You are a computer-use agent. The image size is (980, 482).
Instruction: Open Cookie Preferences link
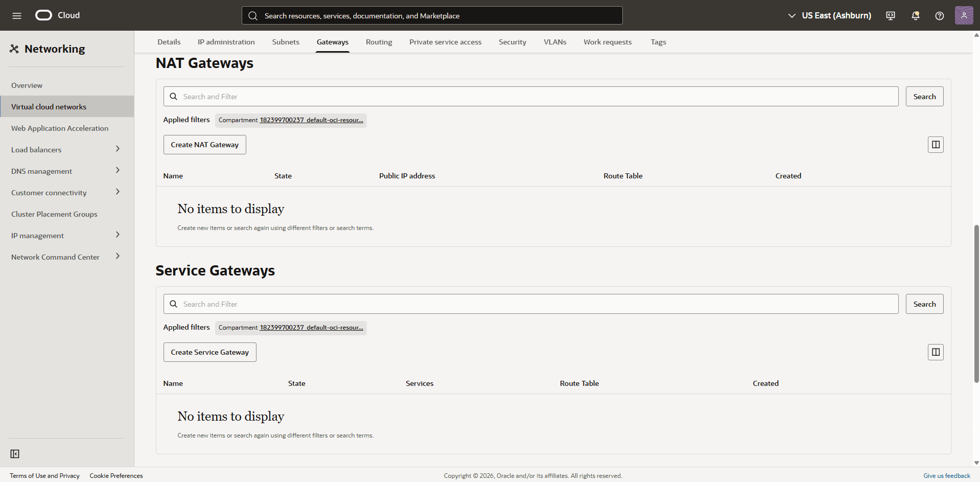coord(116,475)
